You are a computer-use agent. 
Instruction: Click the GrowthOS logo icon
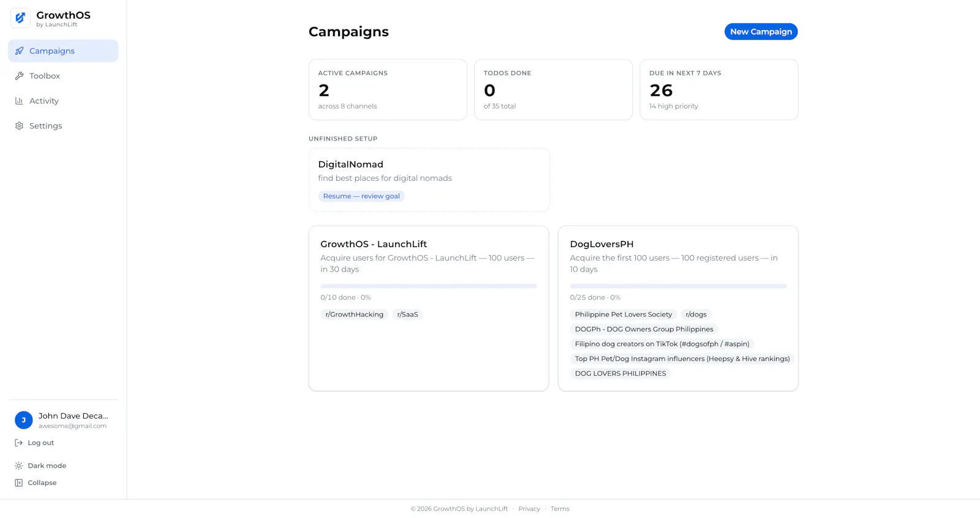coord(20,18)
